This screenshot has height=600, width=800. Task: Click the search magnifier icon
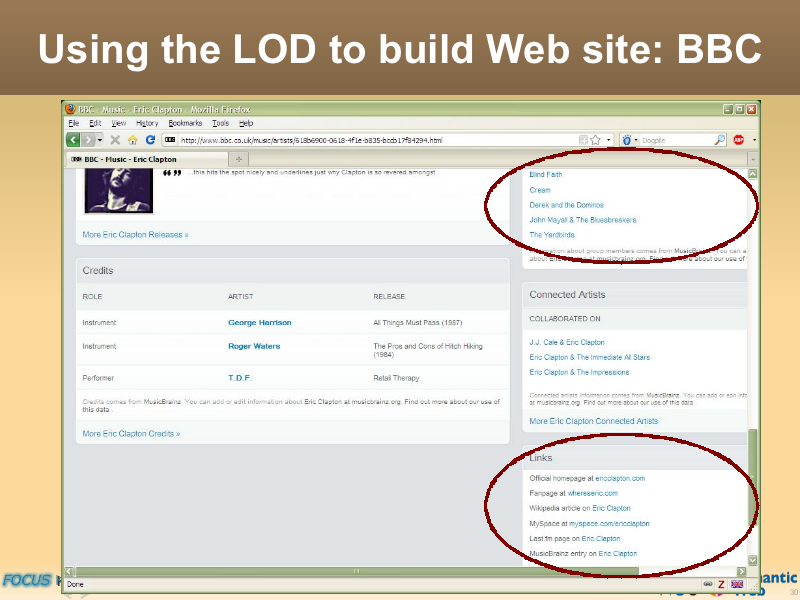click(720, 140)
